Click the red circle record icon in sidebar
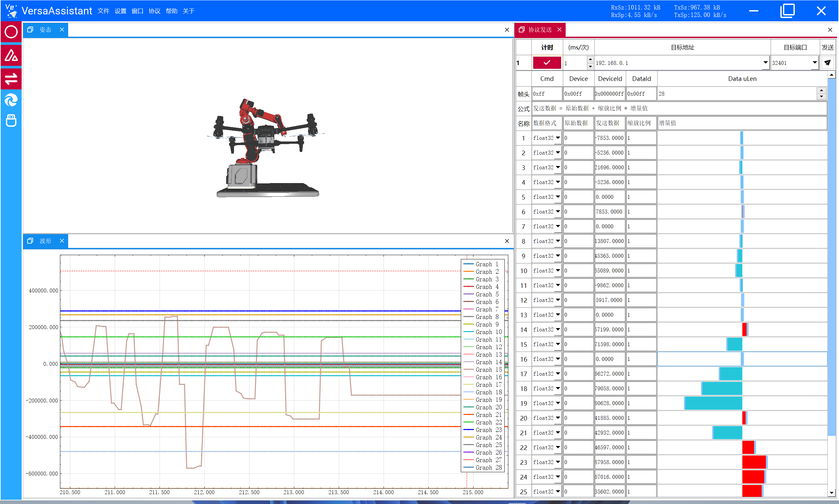 click(x=11, y=32)
